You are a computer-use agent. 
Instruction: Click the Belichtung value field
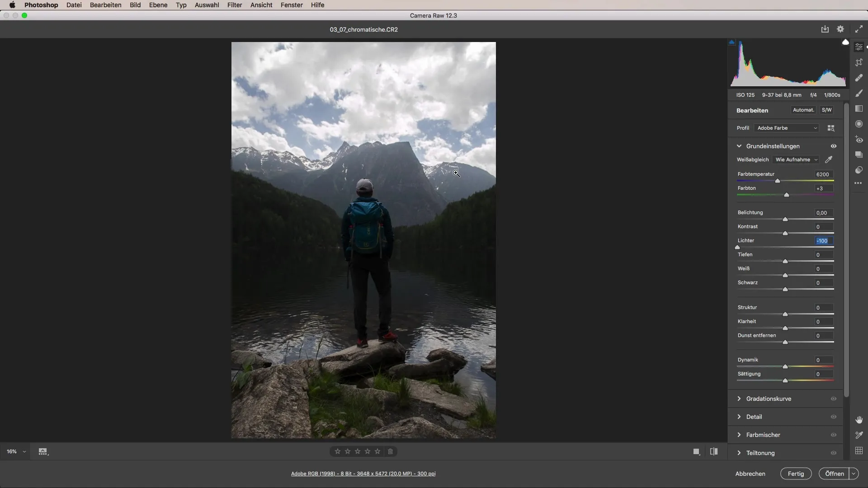click(824, 213)
